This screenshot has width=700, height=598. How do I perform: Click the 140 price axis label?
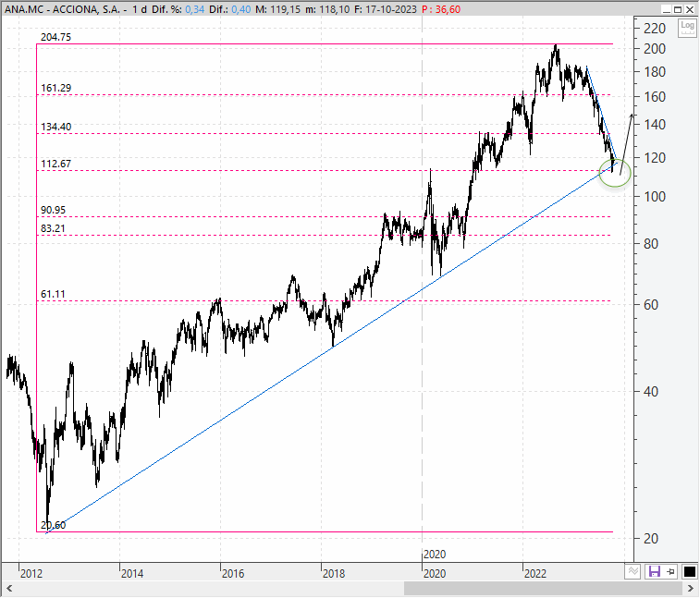point(655,125)
